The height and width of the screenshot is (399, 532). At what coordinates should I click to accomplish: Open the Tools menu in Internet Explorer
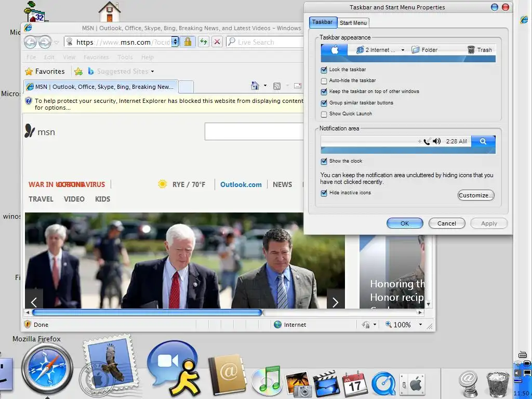(x=125, y=57)
